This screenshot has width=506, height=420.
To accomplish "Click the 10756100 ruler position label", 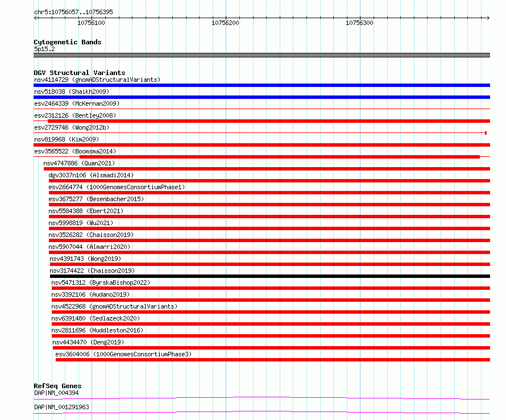I will 92,23.
